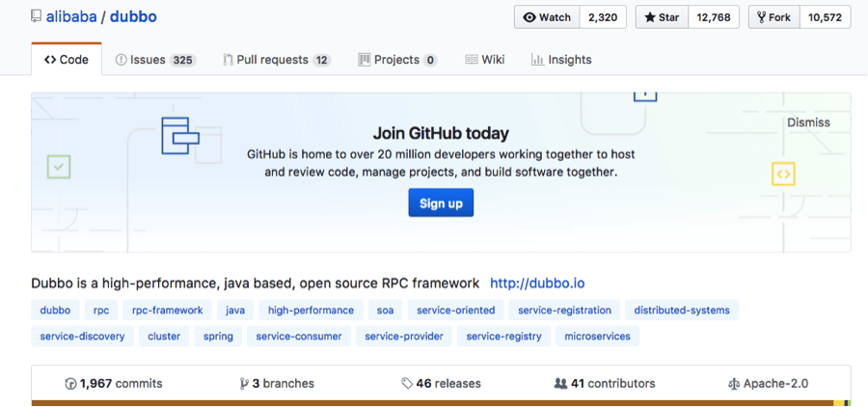The height and width of the screenshot is (407, 868).
Task: Click the service-discovery topic tag
Action: pyautogui.click(x=83, y=337)
